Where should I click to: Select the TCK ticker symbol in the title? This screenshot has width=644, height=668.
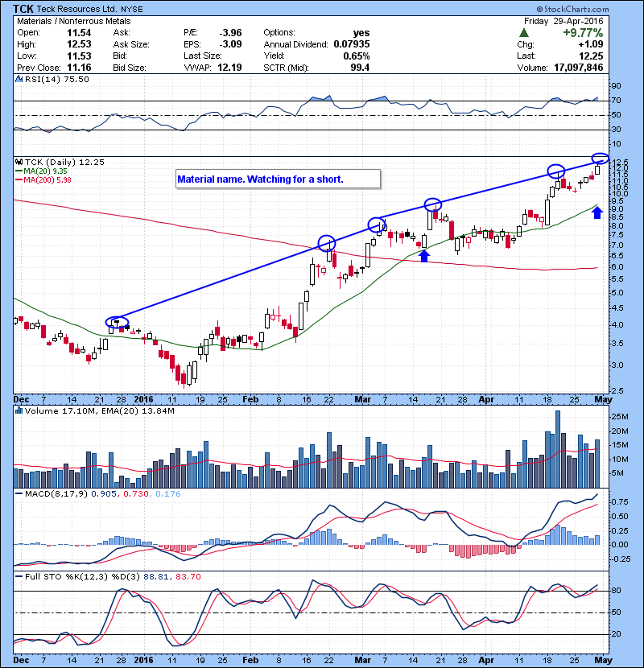coord(23,9)
